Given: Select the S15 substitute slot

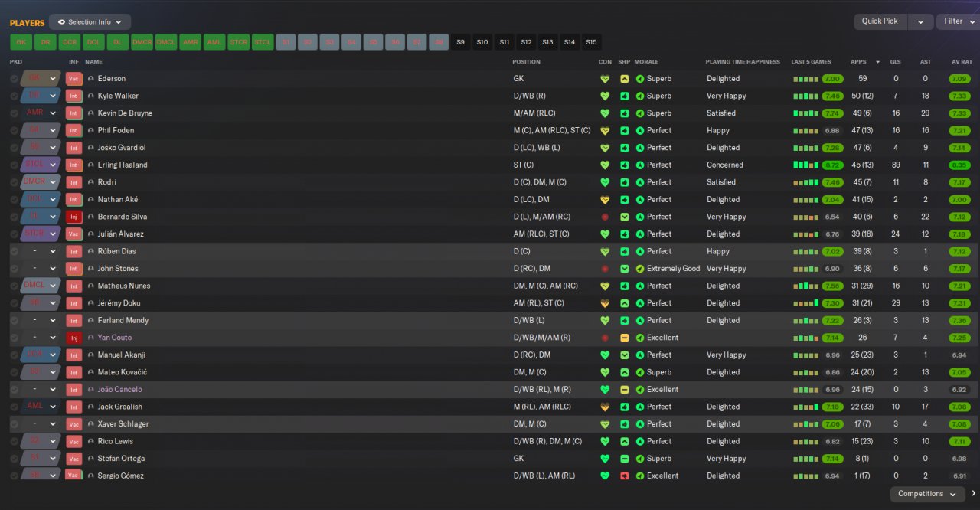Looking at the screenshot, I should 591,42.
